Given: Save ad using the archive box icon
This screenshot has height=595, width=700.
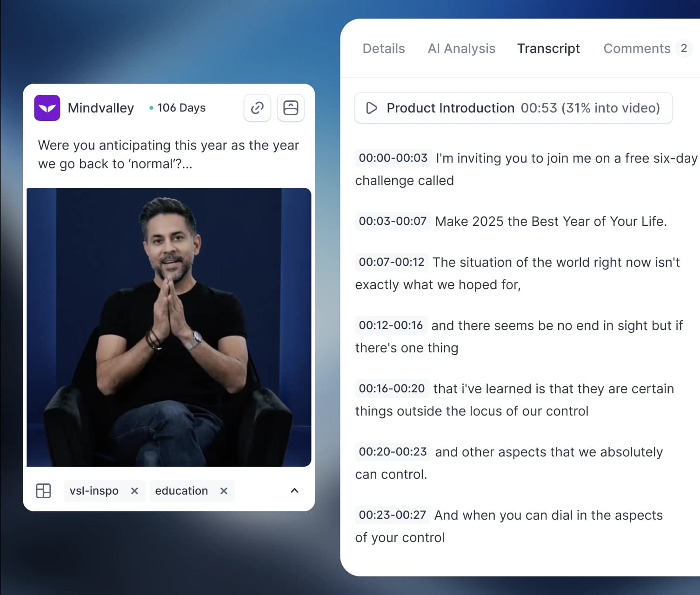Looking at the screenshot, I should click(x=291, y=108).
